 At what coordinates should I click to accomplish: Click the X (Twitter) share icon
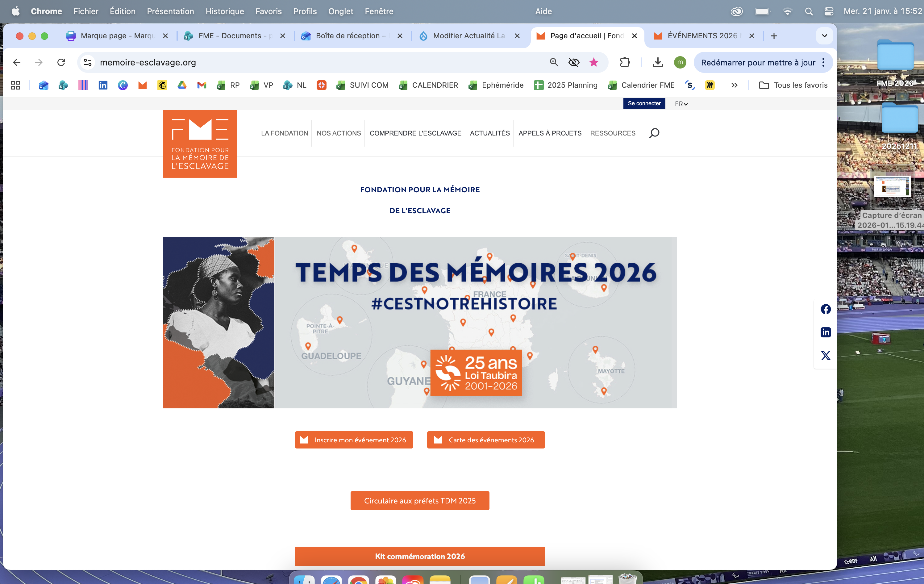coord(825,356)
